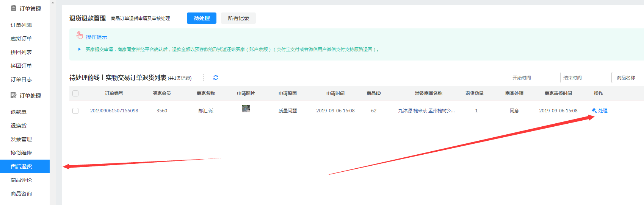644x205 pixels.
Task: Open order number 201909061507155098 link
Action: tap(114, 111)
